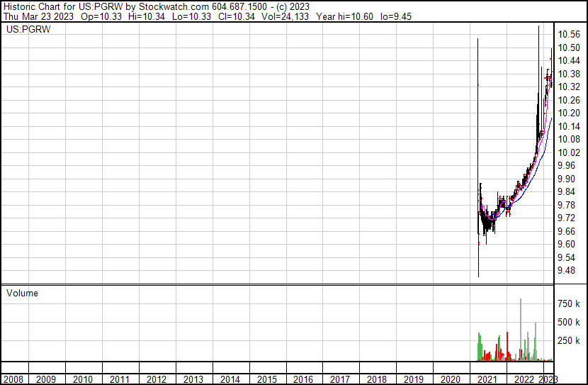Click the 10.02 price axis label
The width and height of the screenshot is (588, 385).
[x=569, y=152]
